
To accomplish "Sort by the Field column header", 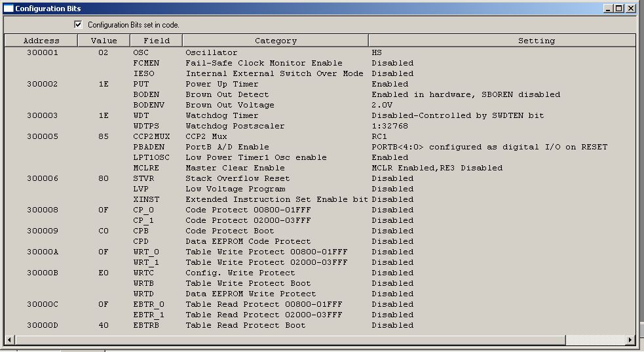I will coord(156,41).
